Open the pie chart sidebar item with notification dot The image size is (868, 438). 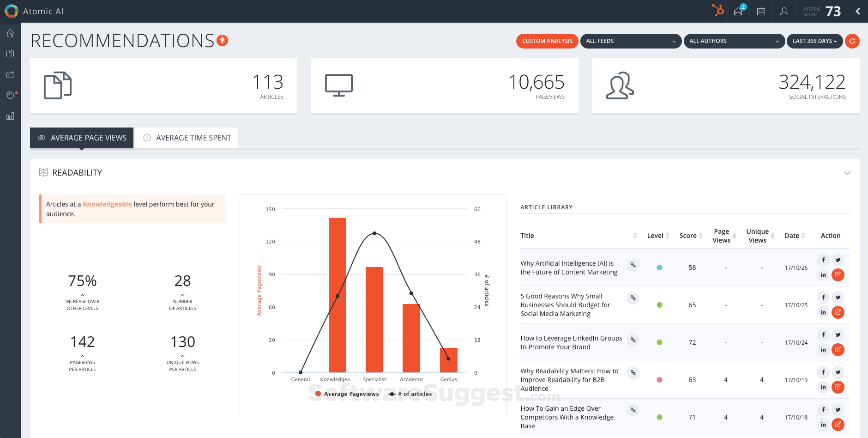point(10,95)
